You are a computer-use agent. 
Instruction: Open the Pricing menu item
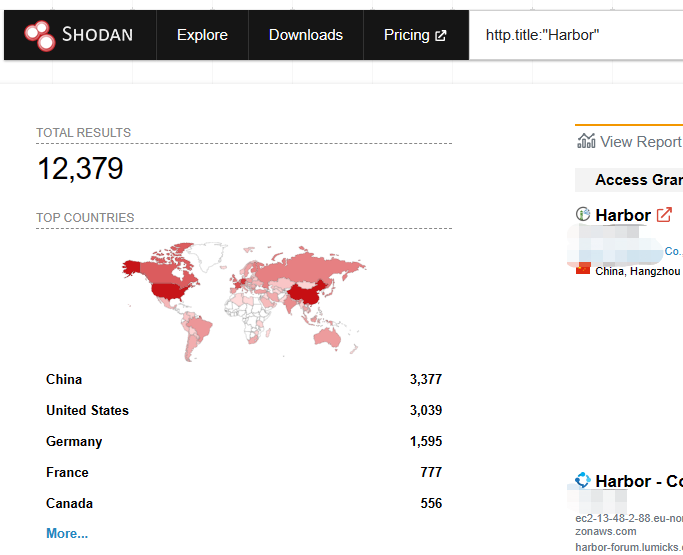pos(415,35)
